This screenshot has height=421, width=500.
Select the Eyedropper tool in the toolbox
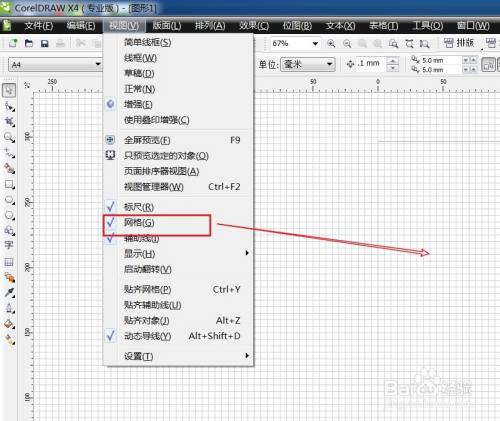(x=9, y=293)
